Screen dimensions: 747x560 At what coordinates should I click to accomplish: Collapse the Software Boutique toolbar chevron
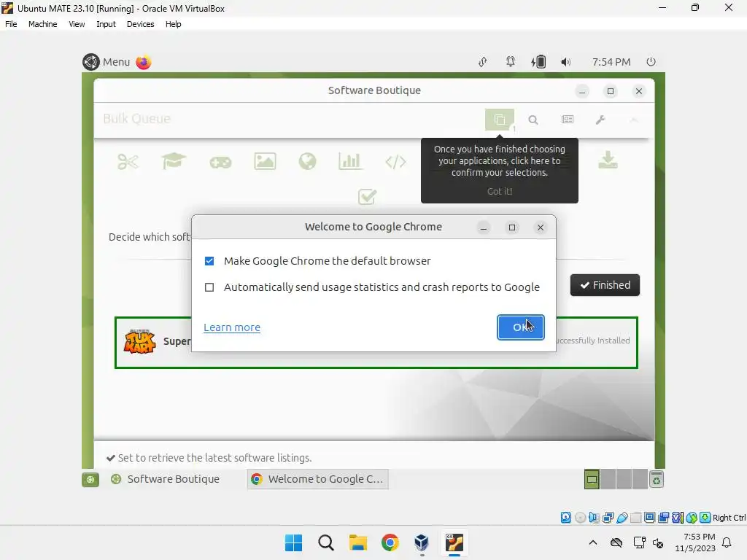634,120
